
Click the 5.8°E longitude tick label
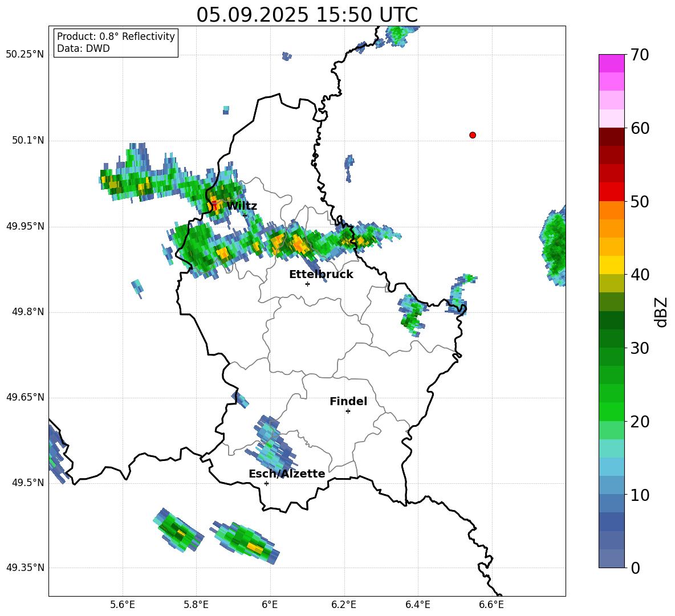pos(196,605)
